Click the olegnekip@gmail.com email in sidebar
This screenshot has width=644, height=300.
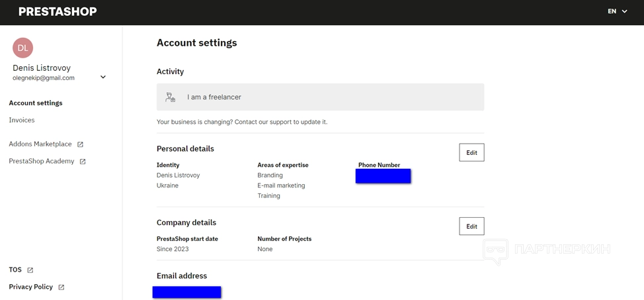pyautogui.click(x=44, y=78)
